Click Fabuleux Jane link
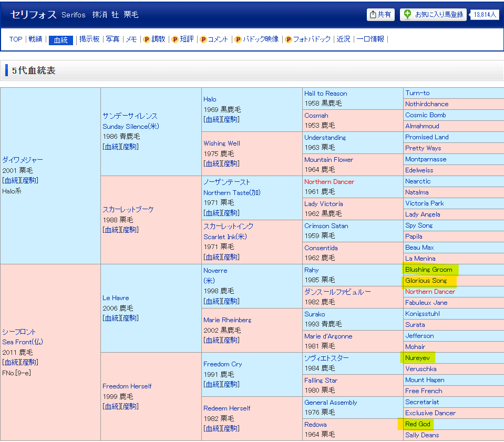504x442 pixels. [x=426, y=303]
